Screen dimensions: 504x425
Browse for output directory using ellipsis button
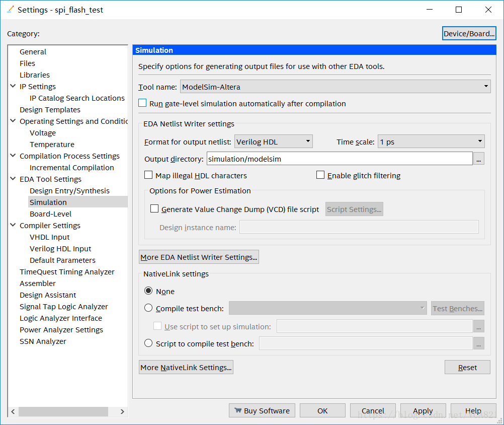(479, 159)
